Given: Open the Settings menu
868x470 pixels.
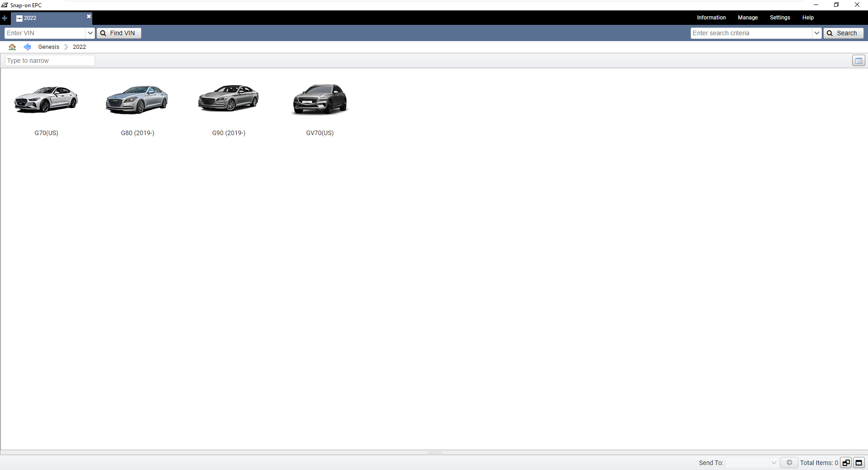Looking at the screenshot, I should pos(779,18).
